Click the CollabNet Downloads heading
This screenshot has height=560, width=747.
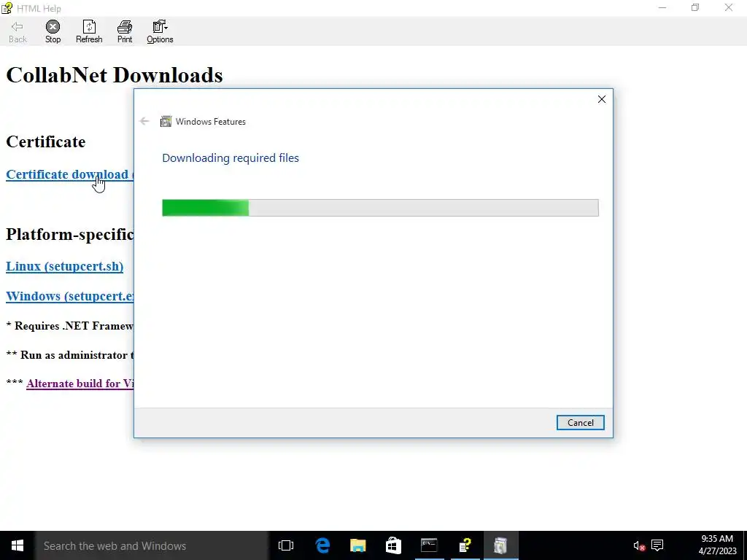pyautogui.click(x=115, y=75)
